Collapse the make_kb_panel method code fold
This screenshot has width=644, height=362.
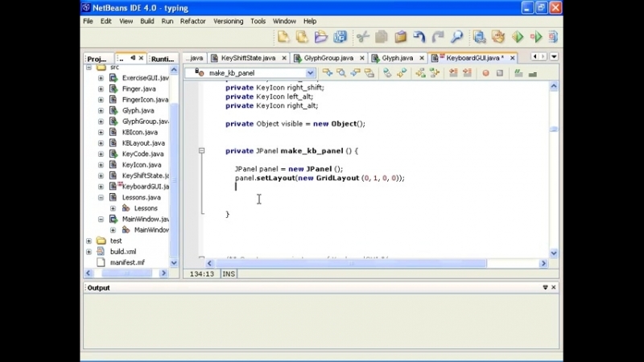pyautogui.click(x=201, y=150)
